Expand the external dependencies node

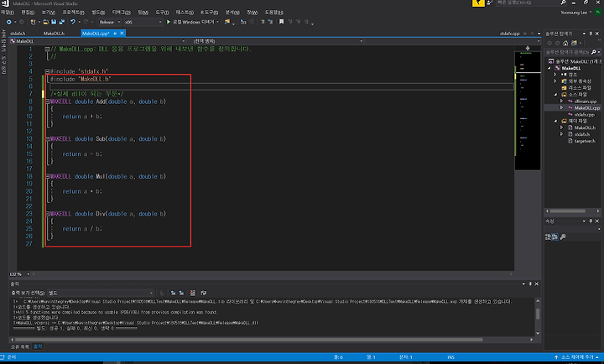point(555,81)
